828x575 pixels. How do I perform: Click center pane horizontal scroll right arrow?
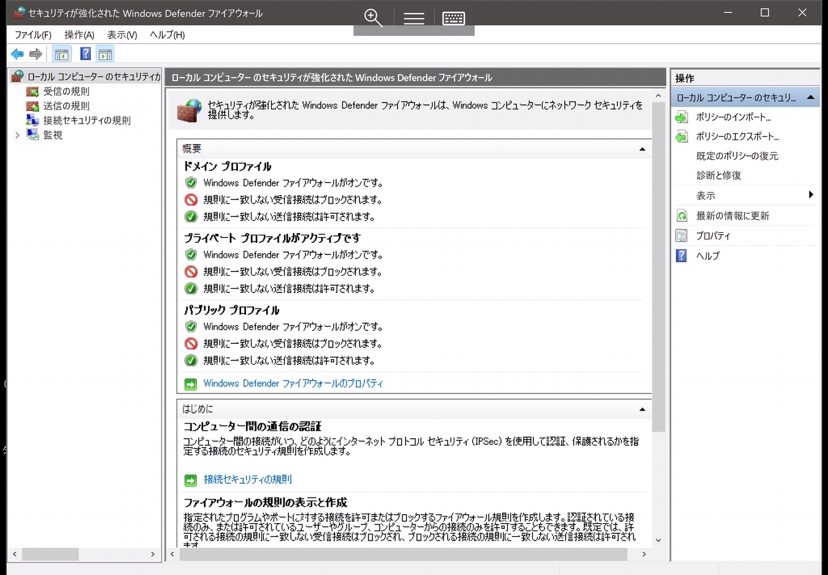(644, 554)
